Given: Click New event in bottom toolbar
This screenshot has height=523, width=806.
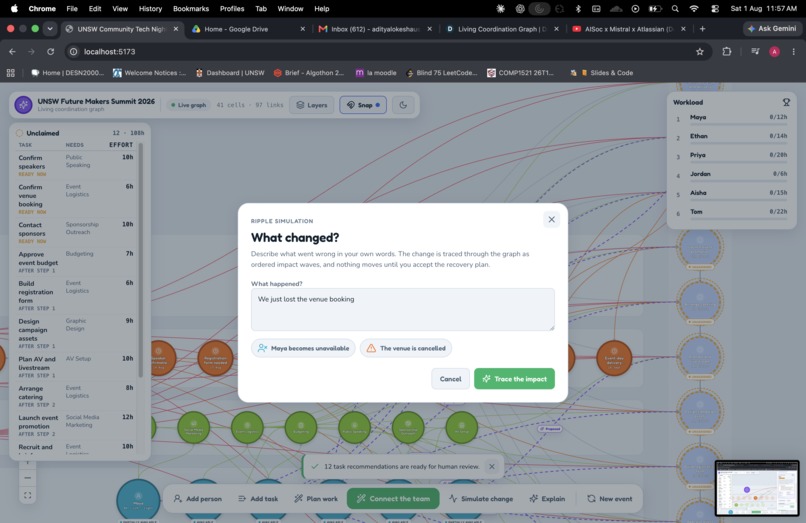Looking at the screenshot, I should 610,499.
